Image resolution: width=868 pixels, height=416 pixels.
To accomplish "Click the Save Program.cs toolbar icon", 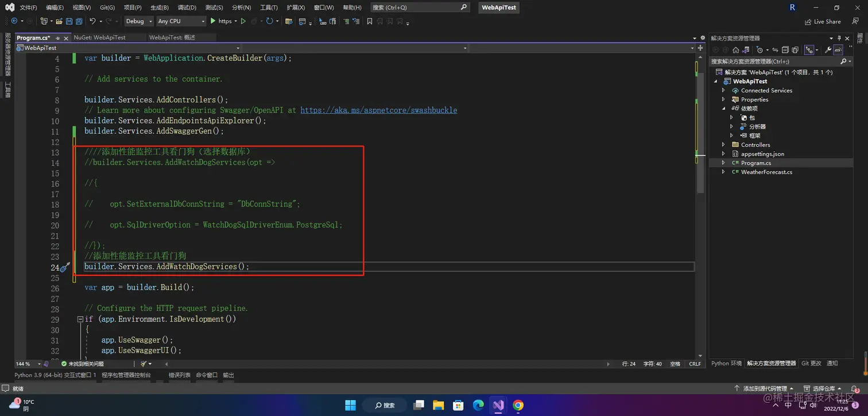I will coord(69,21).
